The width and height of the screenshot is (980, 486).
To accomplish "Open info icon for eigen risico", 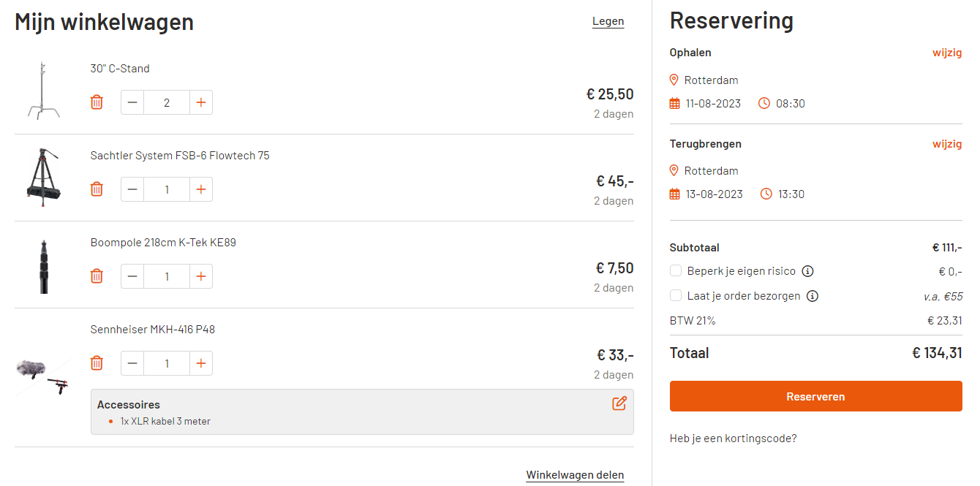I will 807,271.
